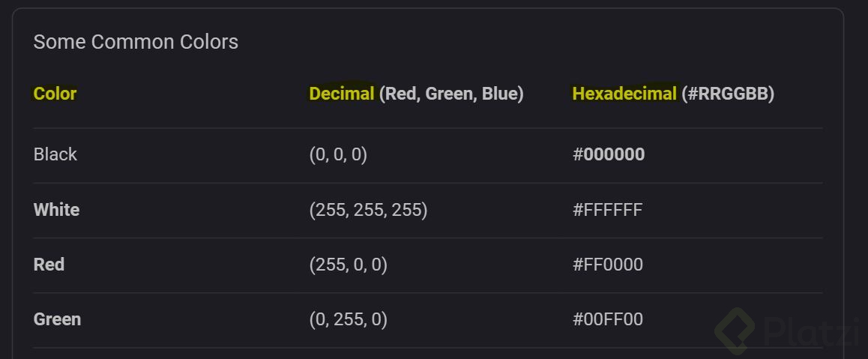The image size is (868, 359).
Task: Click the decimal value (0, 0, 0)
Action: [x=338, y=154]
